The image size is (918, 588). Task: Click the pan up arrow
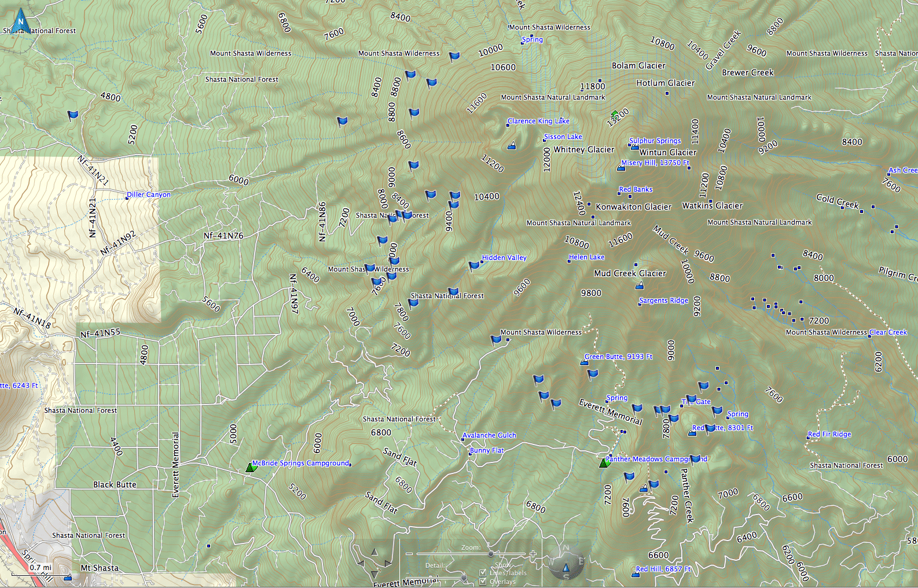pos(374,552)
